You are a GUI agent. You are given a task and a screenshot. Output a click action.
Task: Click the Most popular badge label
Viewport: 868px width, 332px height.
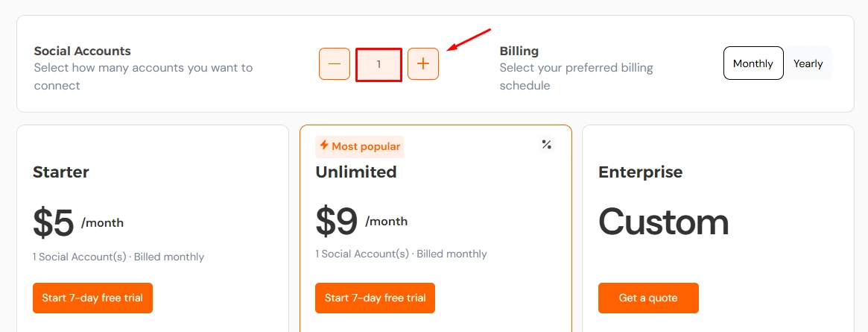[366, 146]
